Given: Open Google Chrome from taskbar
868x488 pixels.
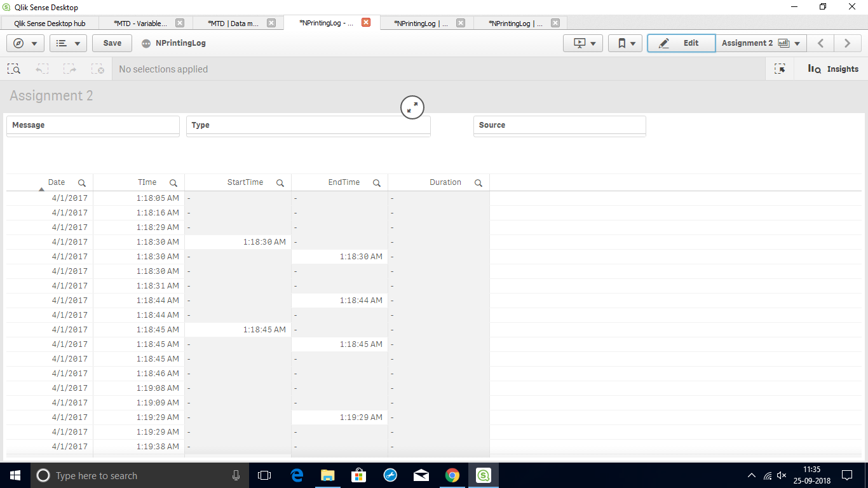Looking at the screenshot, I should click(x=452, y=475).
